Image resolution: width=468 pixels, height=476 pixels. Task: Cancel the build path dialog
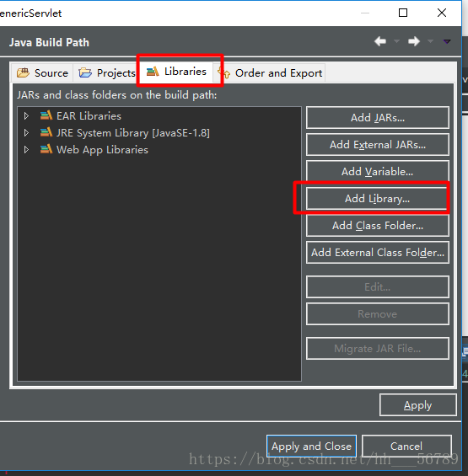406,447
